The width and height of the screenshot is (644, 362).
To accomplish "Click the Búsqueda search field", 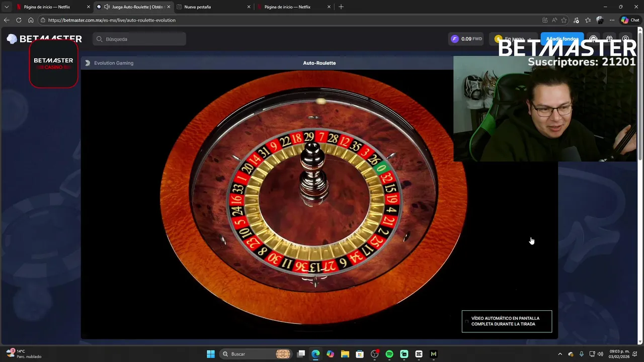I will pyautogui.click(x=139, y=39).
